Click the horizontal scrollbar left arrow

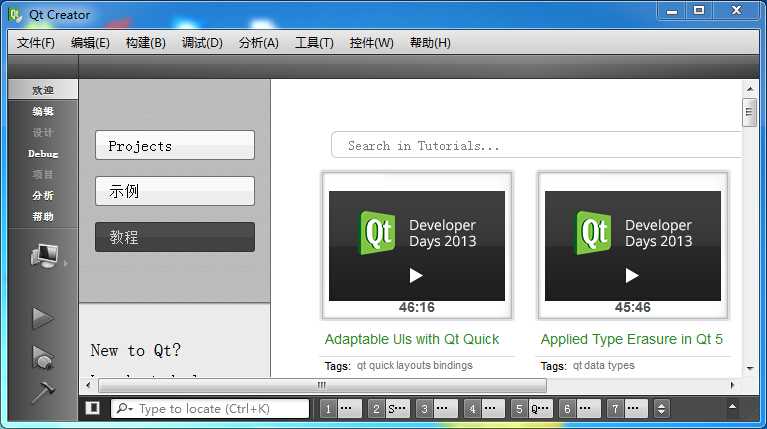click(88, 385)
